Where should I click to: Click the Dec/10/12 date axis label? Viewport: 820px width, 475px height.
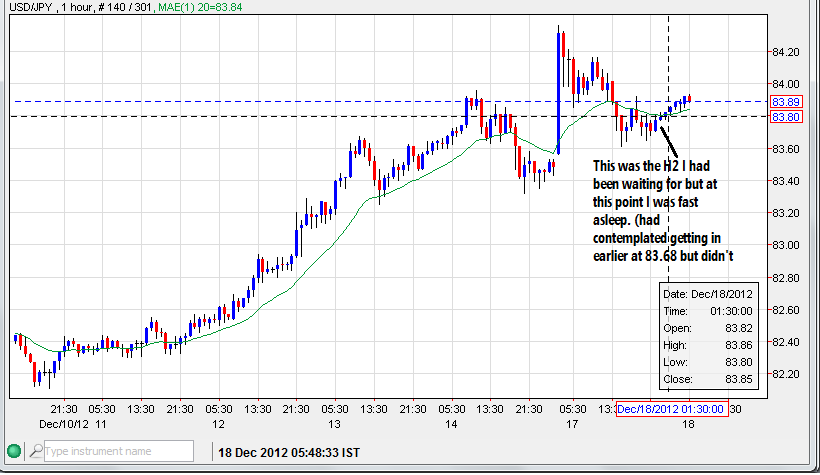(64, 424)
